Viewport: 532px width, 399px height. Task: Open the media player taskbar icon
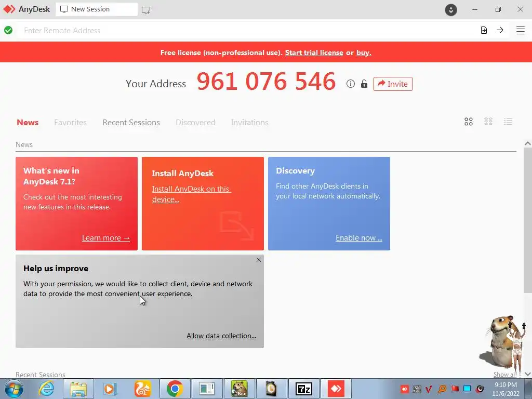pos(110,389)
